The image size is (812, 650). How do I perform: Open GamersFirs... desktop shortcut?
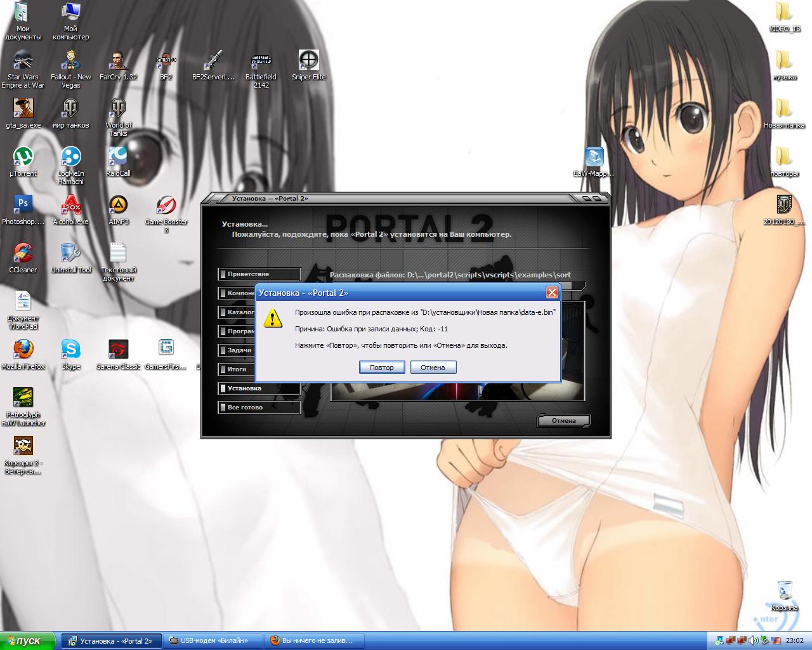(166, 355)
